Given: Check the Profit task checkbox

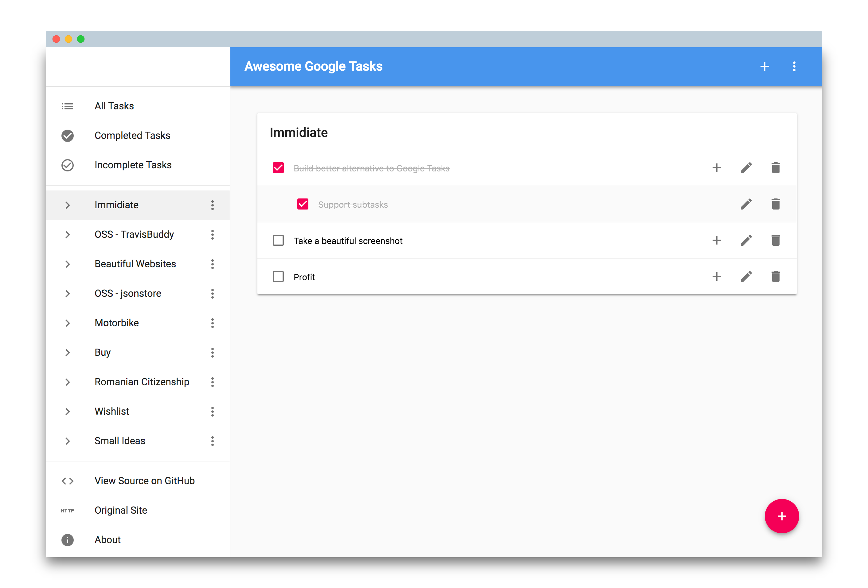Looking at the screenshot, I should tap(278, 277).
